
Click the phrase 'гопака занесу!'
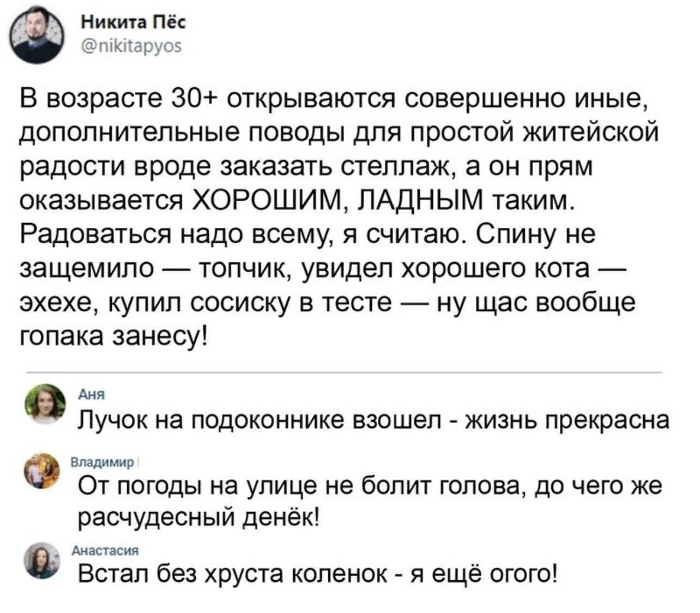coord(113,336)
